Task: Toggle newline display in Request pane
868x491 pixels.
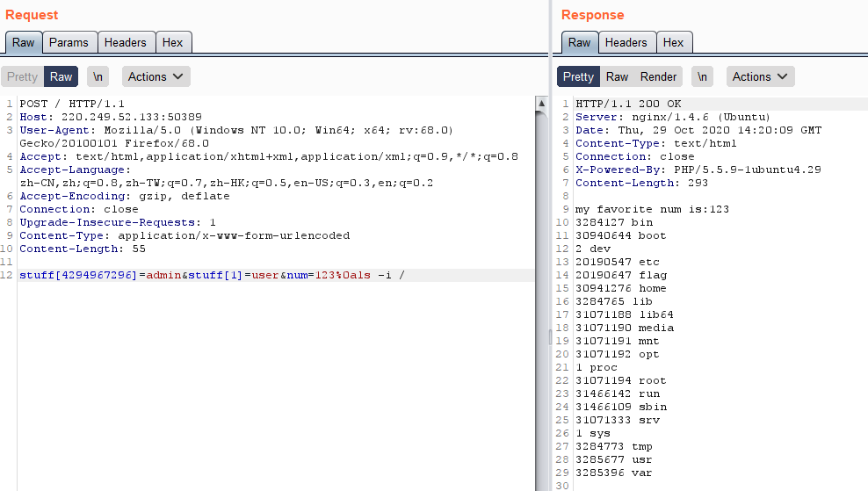Action: [98, 77]
